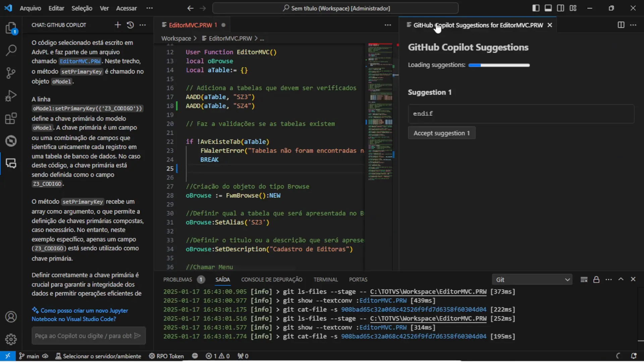Expand the overflow menu bar items
The height and width of the screenshot is (362, 644).
tap(150, 8)
